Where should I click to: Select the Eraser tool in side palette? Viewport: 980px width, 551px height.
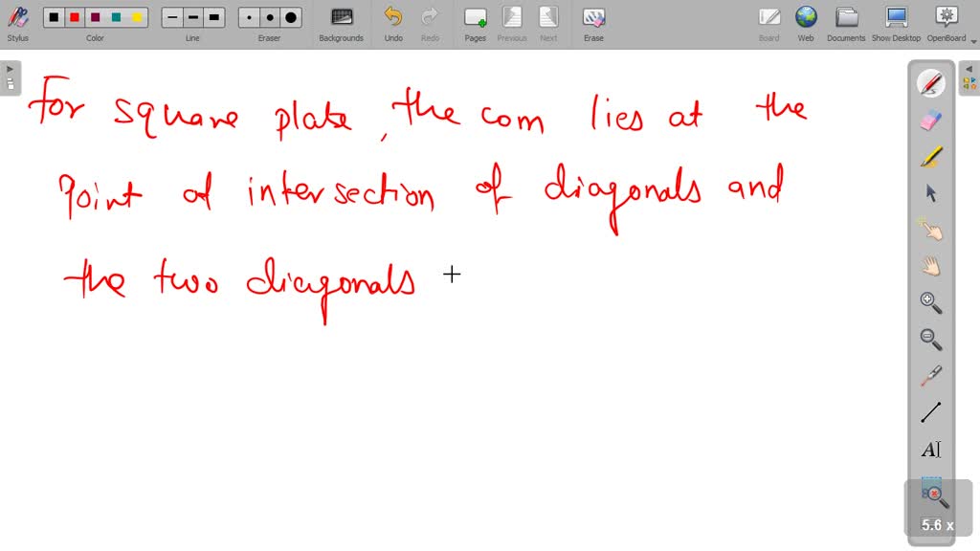click(x=930, y=120)
